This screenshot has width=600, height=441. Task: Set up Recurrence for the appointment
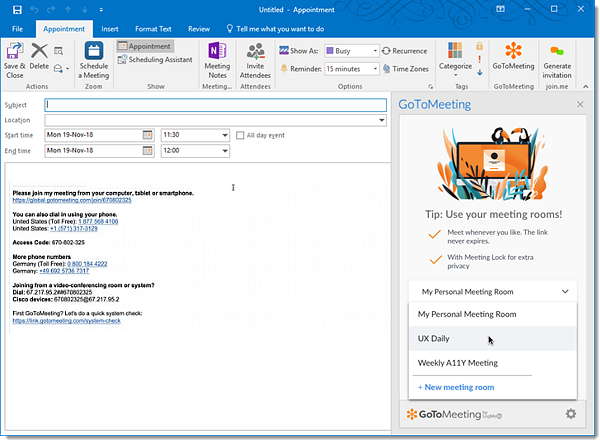pyautogui.click(x=404, y=51)
